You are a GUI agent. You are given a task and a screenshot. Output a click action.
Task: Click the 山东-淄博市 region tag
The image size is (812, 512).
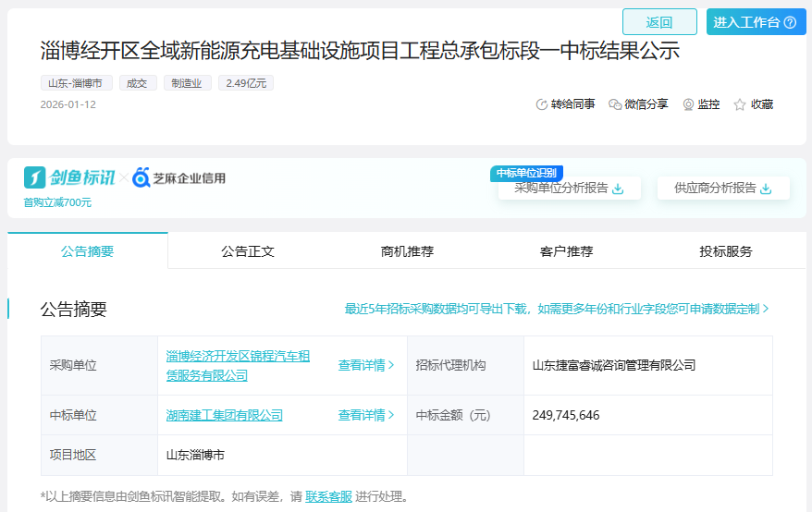coord(77,83)
